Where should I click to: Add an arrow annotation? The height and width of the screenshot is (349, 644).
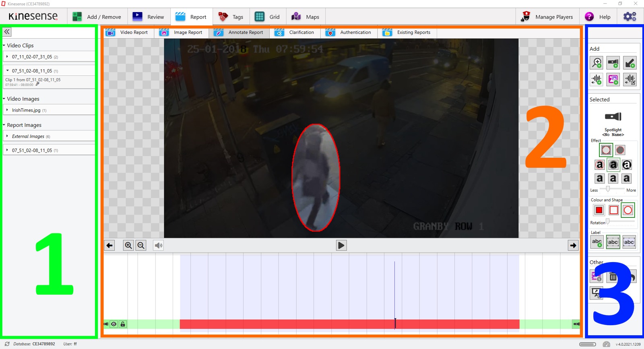pos(630,63)
